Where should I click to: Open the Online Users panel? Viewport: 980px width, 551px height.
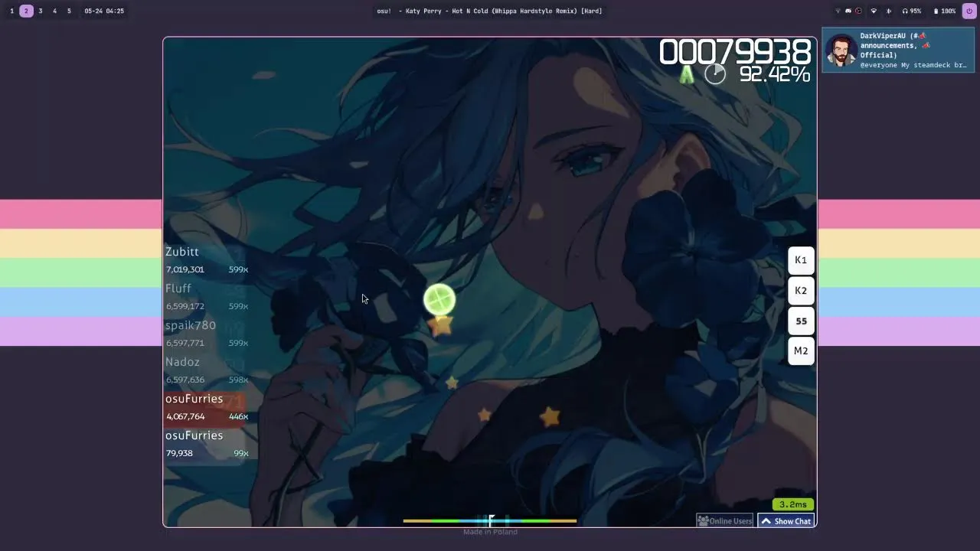(x=725, y=521)
